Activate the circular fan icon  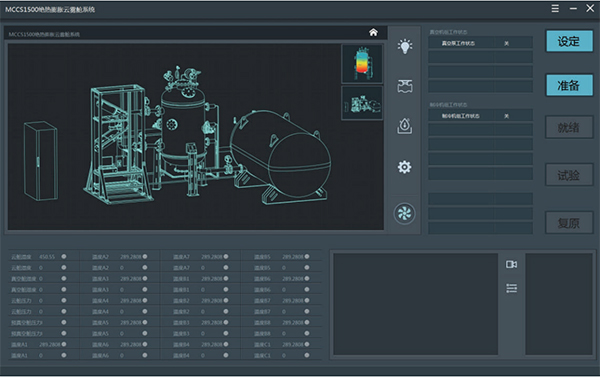[x=404, y=213]
